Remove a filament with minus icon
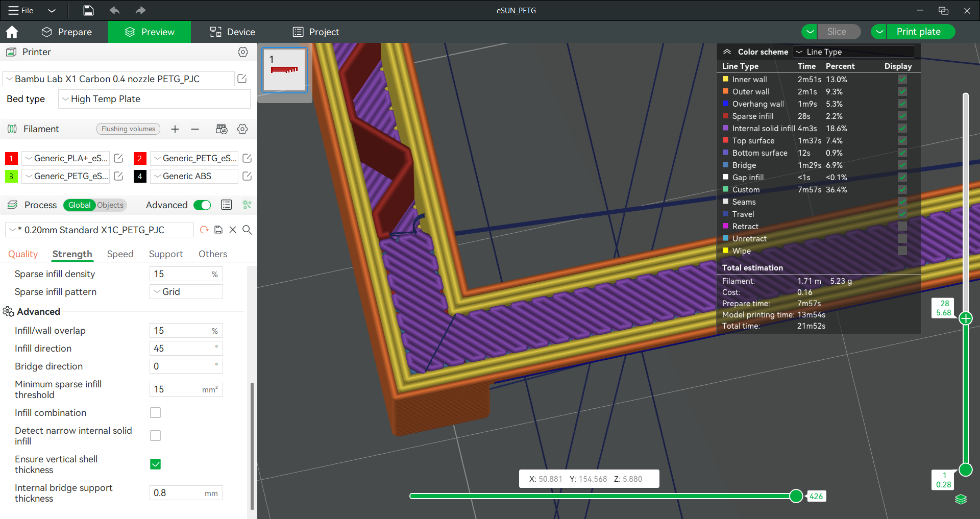The height and width of the screenshot is (519, 980). (x=195, y=129)
